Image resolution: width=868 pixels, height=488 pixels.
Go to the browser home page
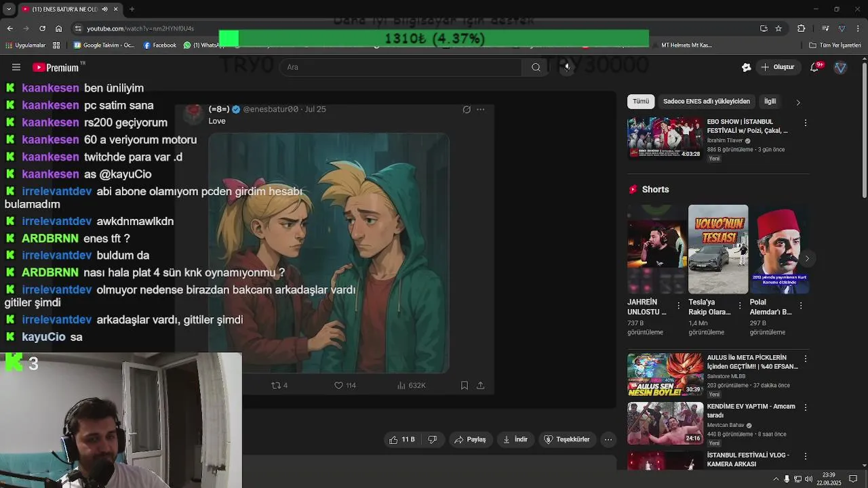click(58, 28)
